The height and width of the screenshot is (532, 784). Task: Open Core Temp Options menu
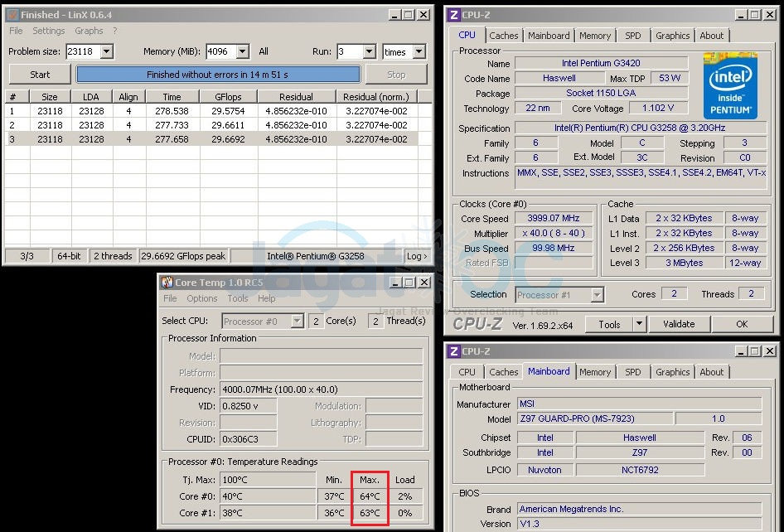click(201, 298)
